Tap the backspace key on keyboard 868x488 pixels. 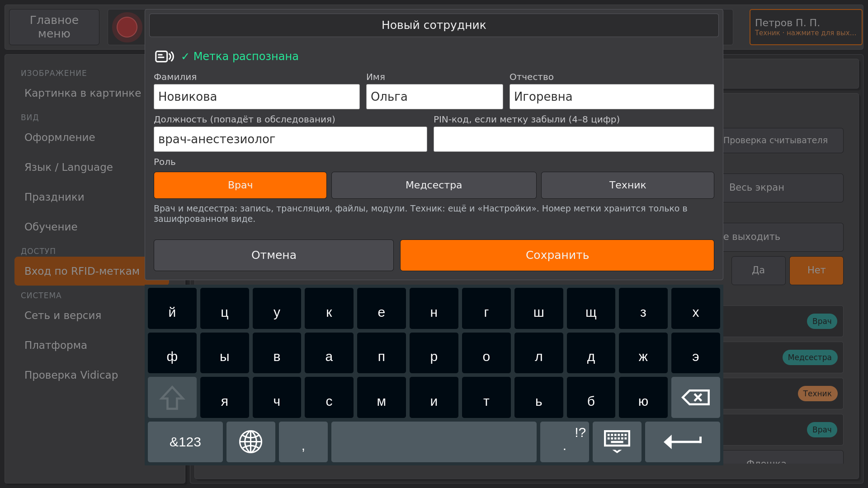click(696, 398)
